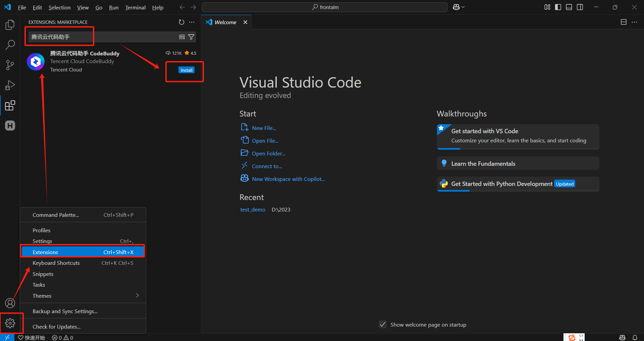Go forward using navigation arrow
644x341 pixels.
pos(193,7)
